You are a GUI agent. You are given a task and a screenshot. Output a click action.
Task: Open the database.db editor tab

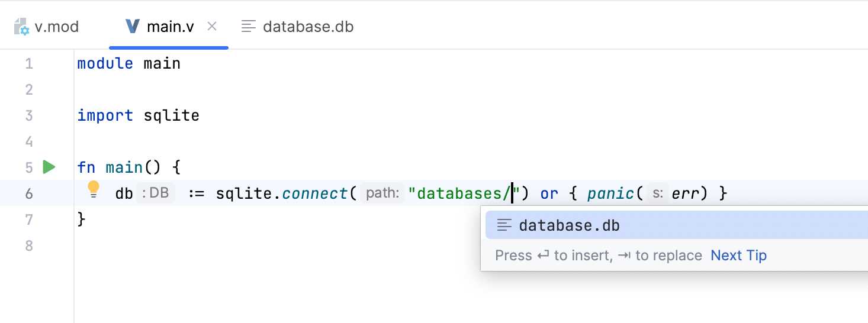click(x=308, y=27)
